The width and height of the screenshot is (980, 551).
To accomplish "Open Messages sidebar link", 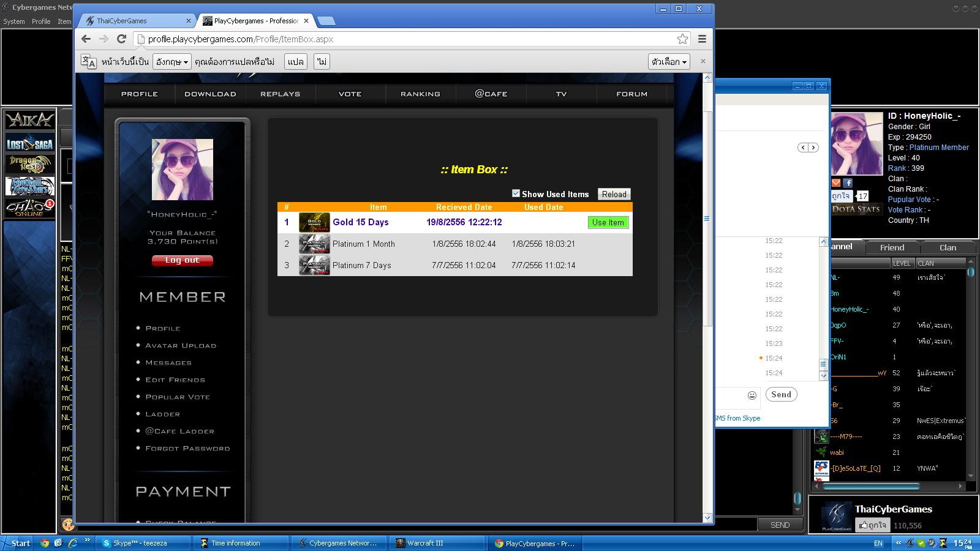I will [x=168, y=363].
